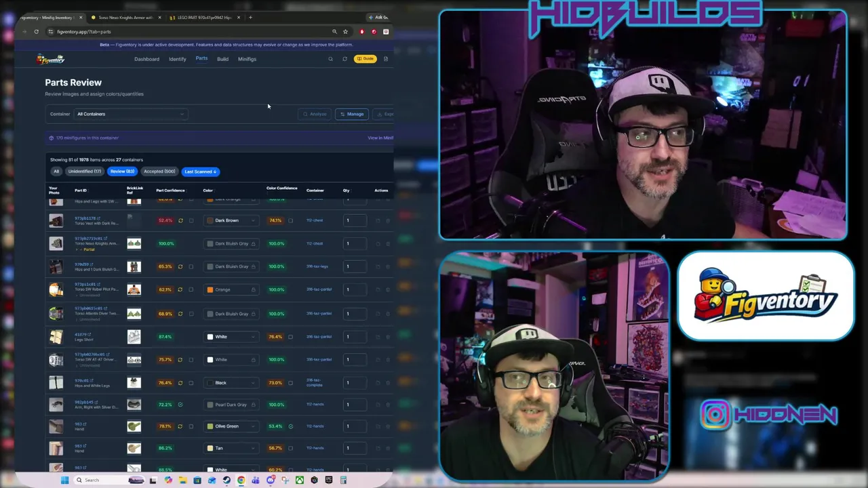Click the 53.4% color confidence check icon

290,426
